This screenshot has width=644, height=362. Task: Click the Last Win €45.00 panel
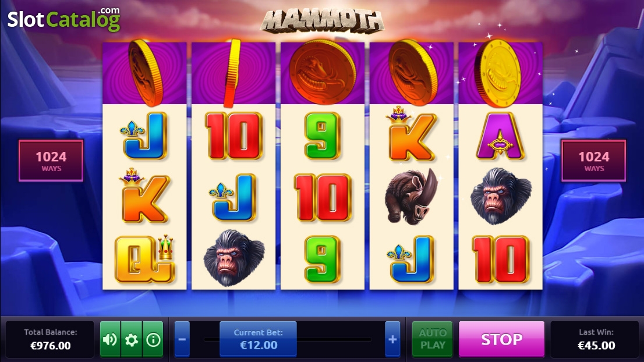596,339
